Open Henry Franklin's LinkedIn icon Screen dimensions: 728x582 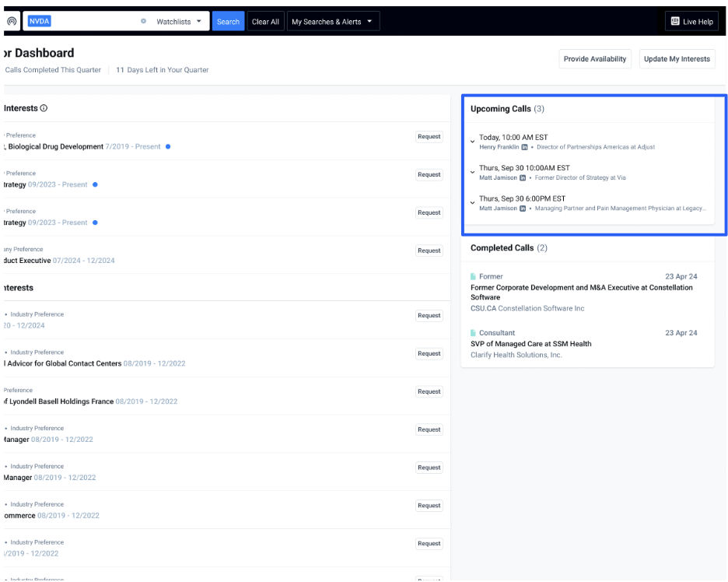[525, 147]
